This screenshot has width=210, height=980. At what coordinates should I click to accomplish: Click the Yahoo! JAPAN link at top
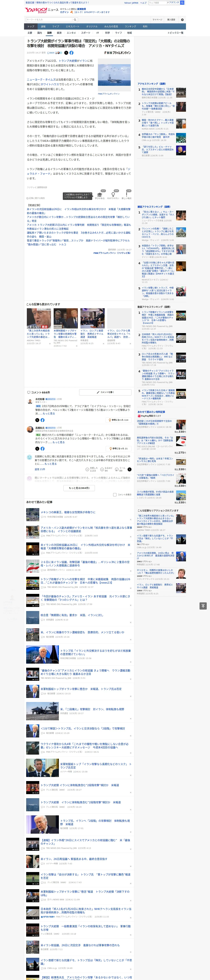(x=131, y=3)
